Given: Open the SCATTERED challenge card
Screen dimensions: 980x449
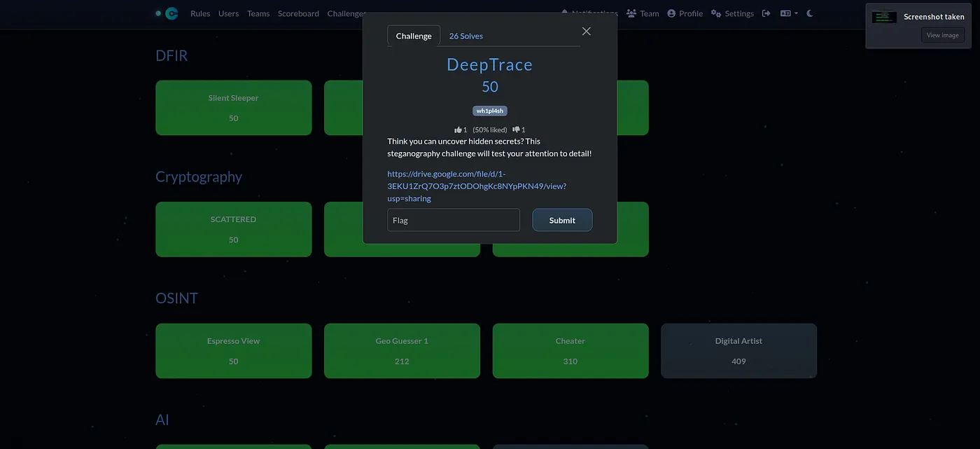Looking at the screenshot, I should (234, 229).
